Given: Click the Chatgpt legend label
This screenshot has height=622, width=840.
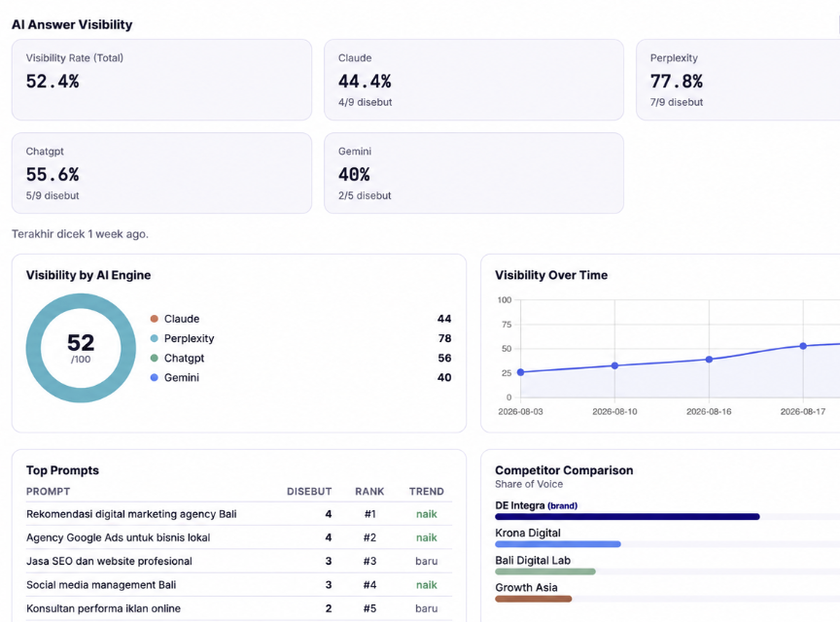Looking at the screenshot, I should click(x=185, y=358).
